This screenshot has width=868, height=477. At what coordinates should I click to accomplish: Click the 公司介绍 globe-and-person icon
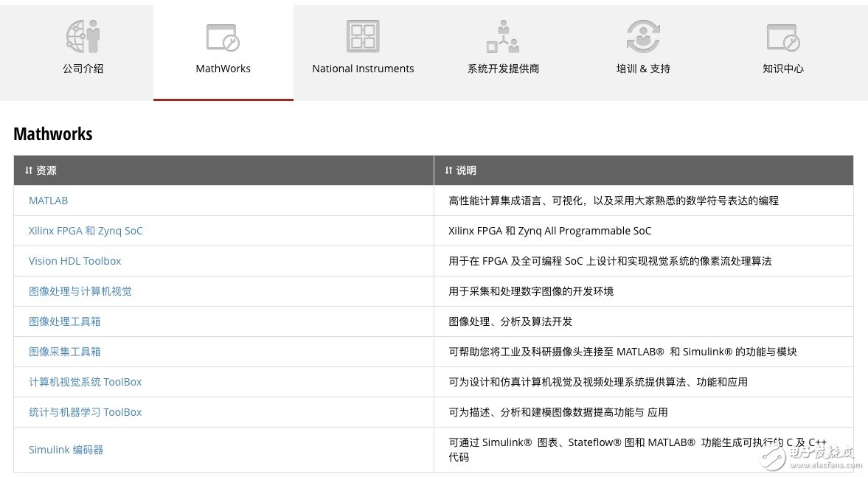click(83, 36)
